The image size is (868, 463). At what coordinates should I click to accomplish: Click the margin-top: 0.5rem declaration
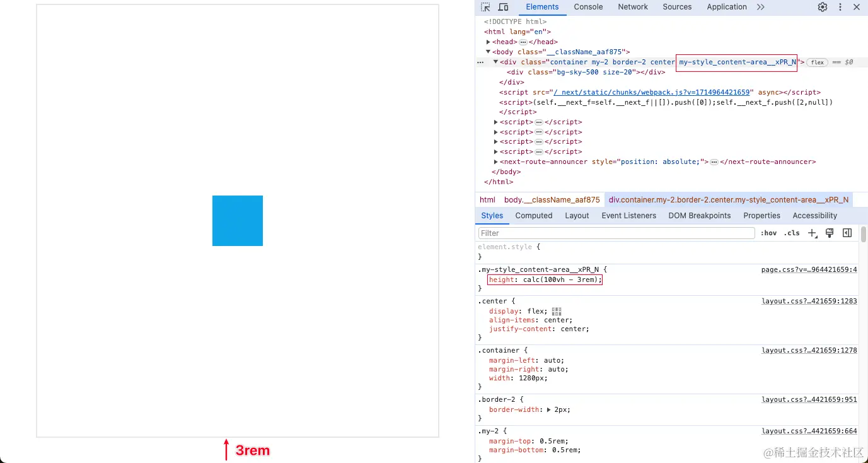tap(530, 442)
